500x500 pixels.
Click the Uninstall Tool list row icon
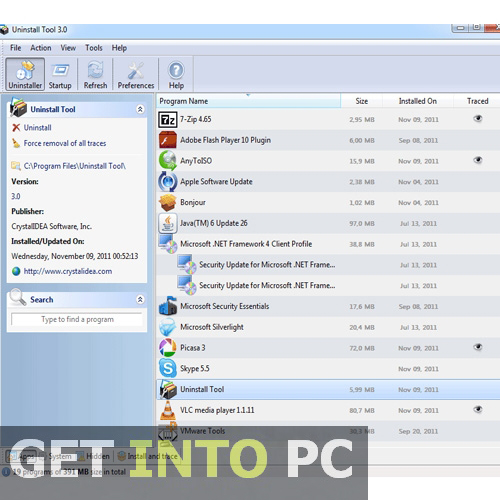(168, 389)
